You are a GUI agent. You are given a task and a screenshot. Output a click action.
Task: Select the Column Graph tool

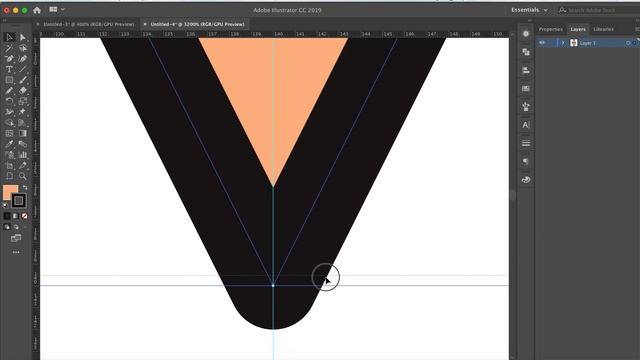tap(23, 155)
